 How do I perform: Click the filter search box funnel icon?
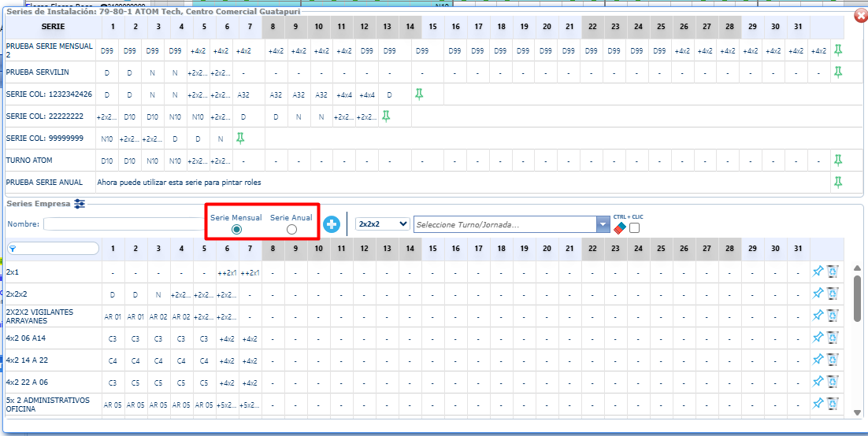click(x=13, y=249)
